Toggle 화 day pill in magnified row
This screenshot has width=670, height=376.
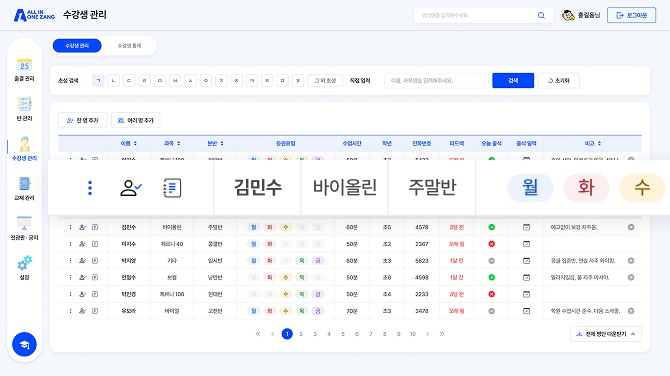586,188
